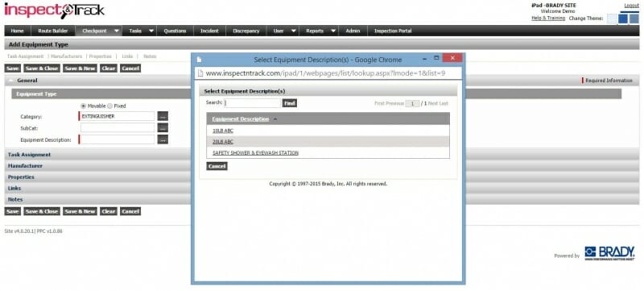Click the top Save & Close button
The height and width of the screenshot is (291, 644).
[x=42, y=69]
